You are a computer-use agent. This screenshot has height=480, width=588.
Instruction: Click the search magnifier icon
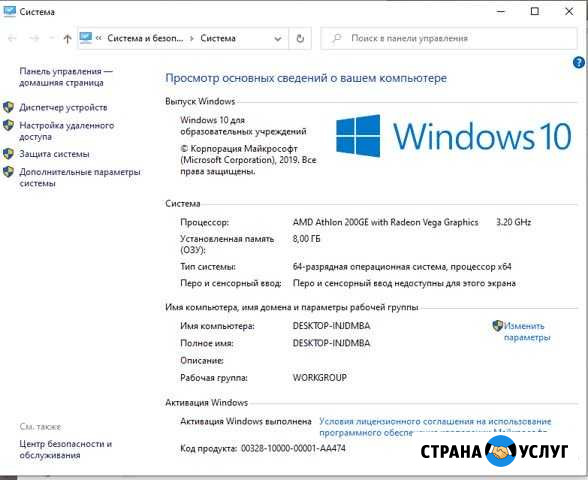[337, 38]
